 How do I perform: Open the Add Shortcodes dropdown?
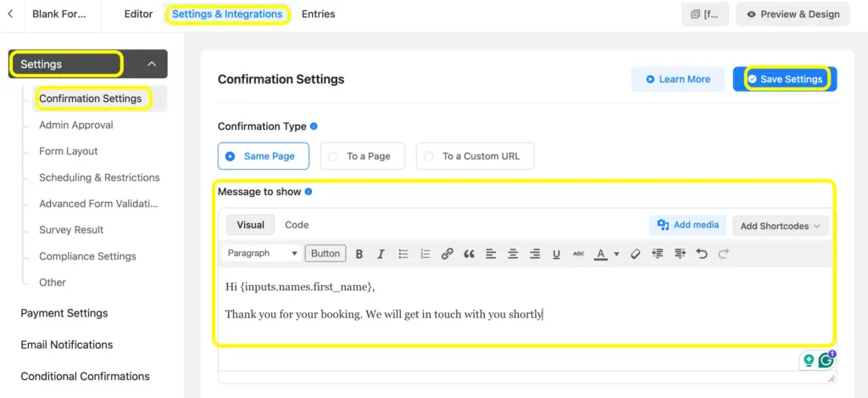pyautogui.click(x=781, y=227)
